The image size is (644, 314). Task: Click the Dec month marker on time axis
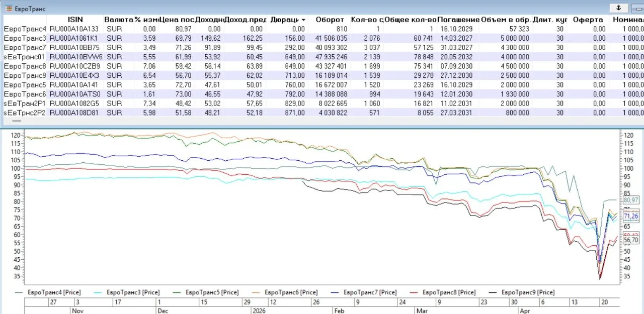[x=164, y=310]
